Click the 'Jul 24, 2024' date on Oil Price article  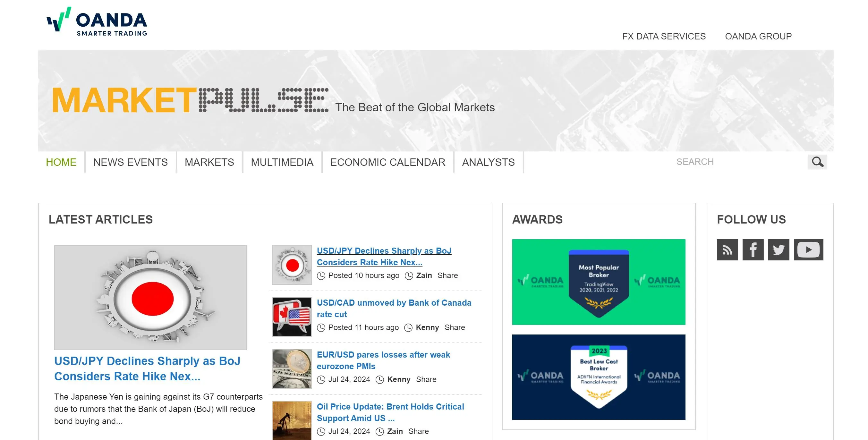tap(349, 431)
